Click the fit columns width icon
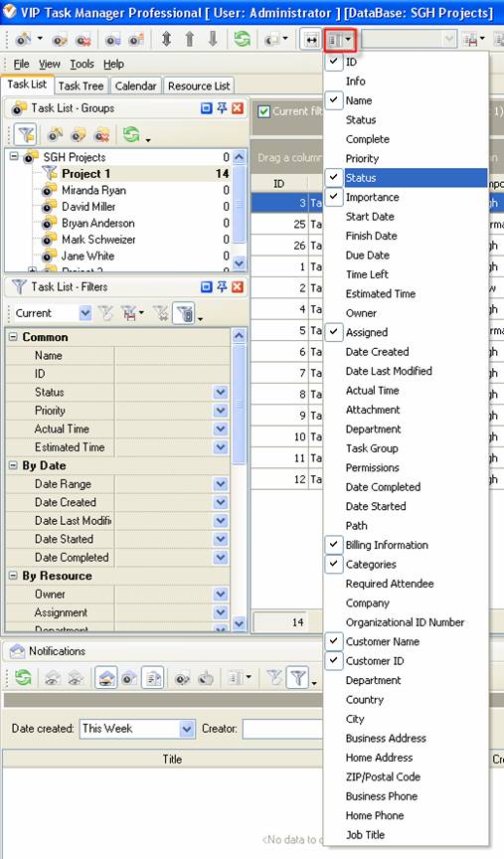 (310, 40)
